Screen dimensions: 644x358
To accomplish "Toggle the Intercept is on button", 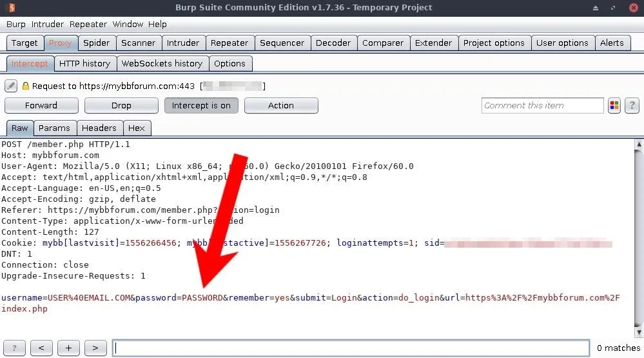I will click(201, 106).
